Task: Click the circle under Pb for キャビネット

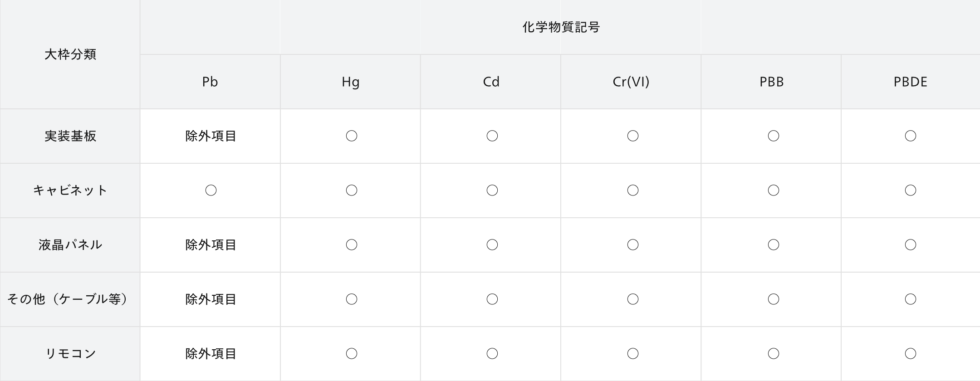Action: tap(211, 190)
